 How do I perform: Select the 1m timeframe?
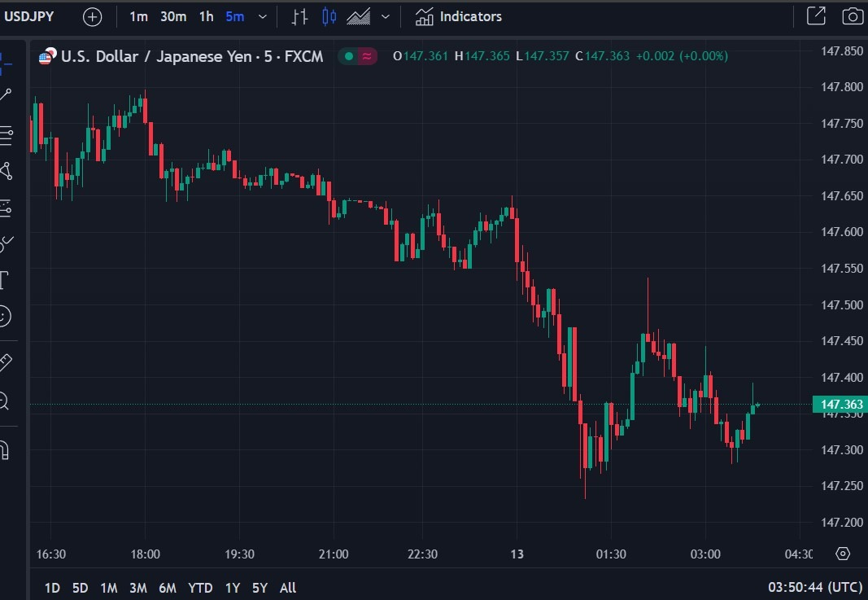point(138,17)
